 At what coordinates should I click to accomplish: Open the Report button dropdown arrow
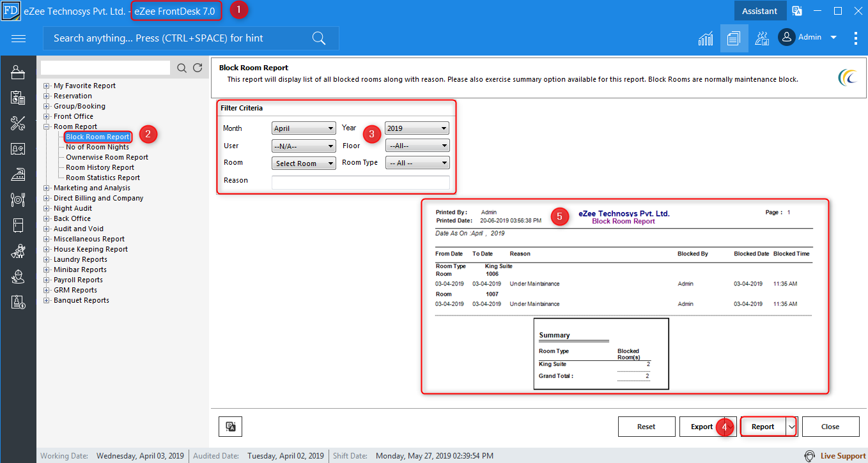(792, 427)
